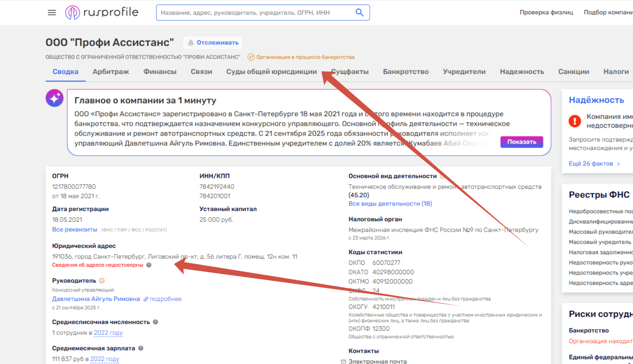633x364 pixels.
Task: Open the 2022 году salary year selector
Action: pos(105,359)
